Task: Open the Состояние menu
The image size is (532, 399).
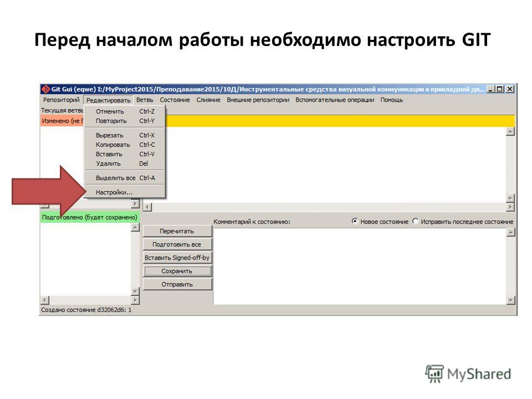Action: point(175,100)
